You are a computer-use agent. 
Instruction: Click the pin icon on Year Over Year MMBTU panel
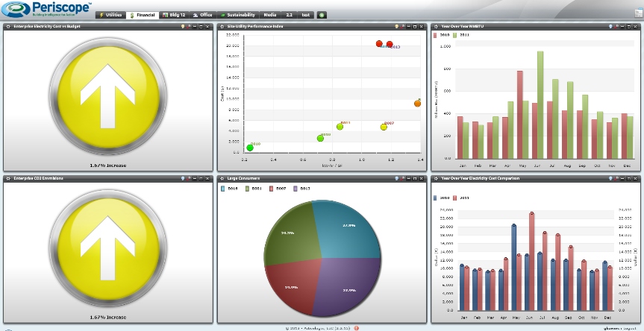(x=616, y=26)
